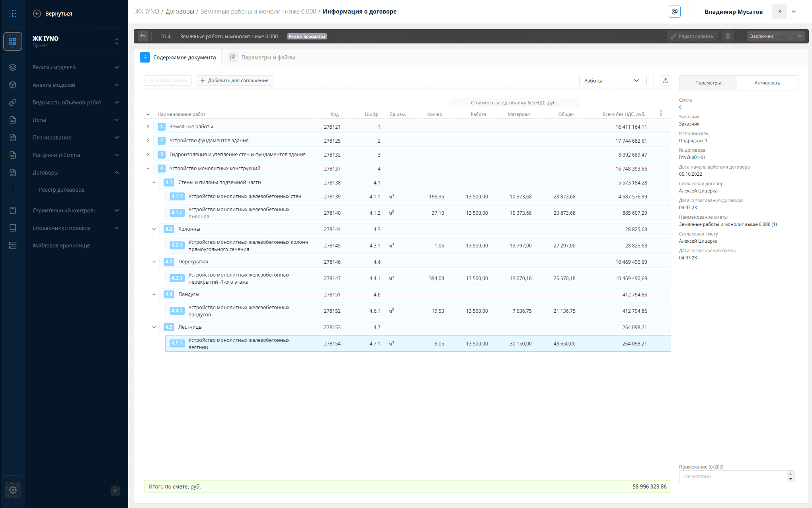The image size is (812, 508).
Task: Collapse the Лестницы group
Action: point(154,327)
